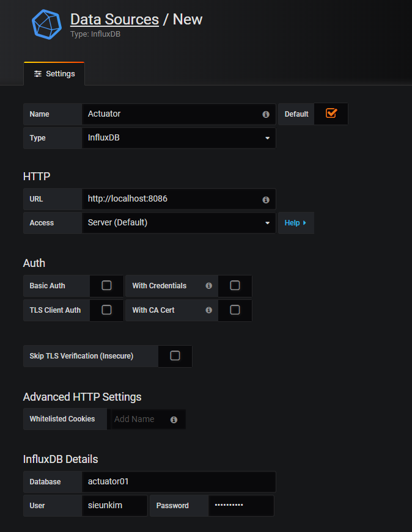The width and height of the screenshot is (412, 532).
Task: Uncheck the Default checkbox
Action: pyautogui.click(x=331, y=114)
